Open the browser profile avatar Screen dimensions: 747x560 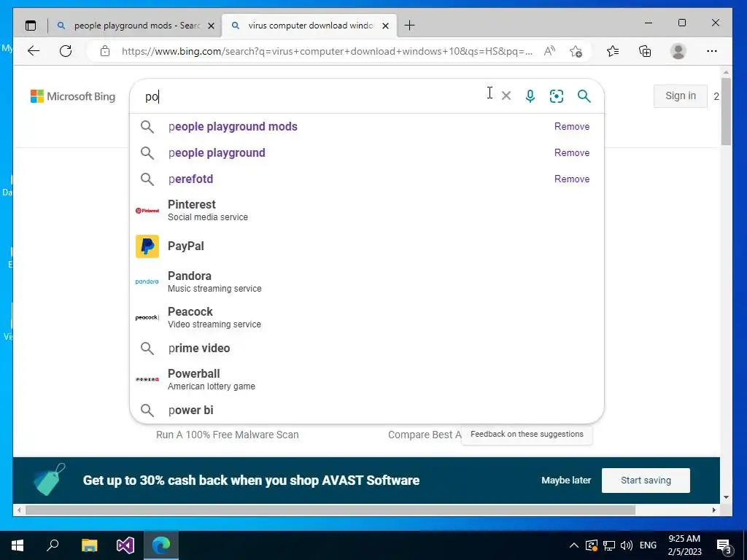click(678, 51)
